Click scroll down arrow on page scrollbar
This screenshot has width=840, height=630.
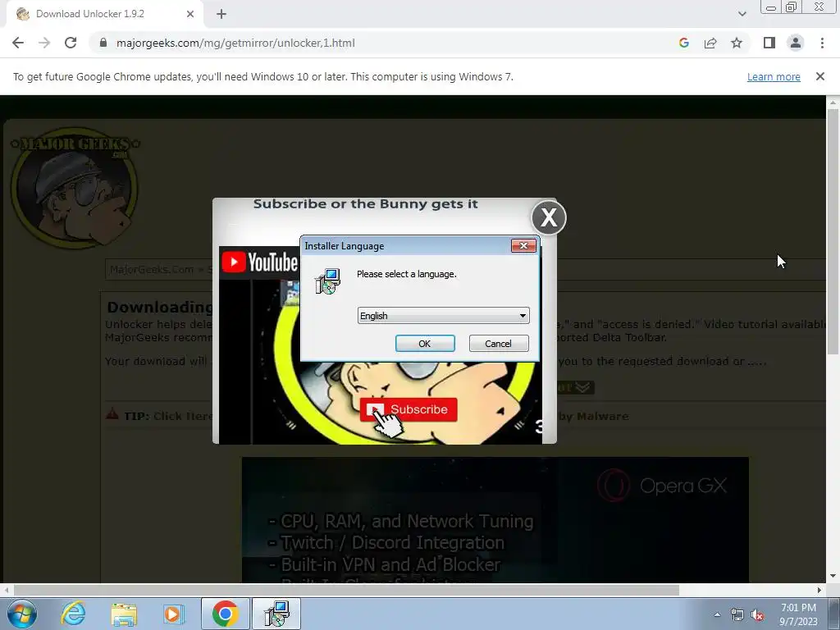point(833,577)
